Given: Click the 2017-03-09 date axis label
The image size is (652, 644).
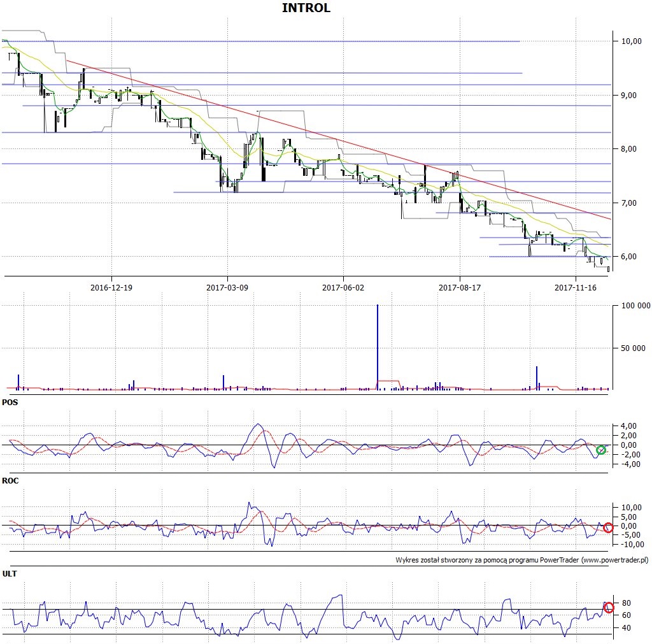Looking at the screenshot, I should click(227, 287).
